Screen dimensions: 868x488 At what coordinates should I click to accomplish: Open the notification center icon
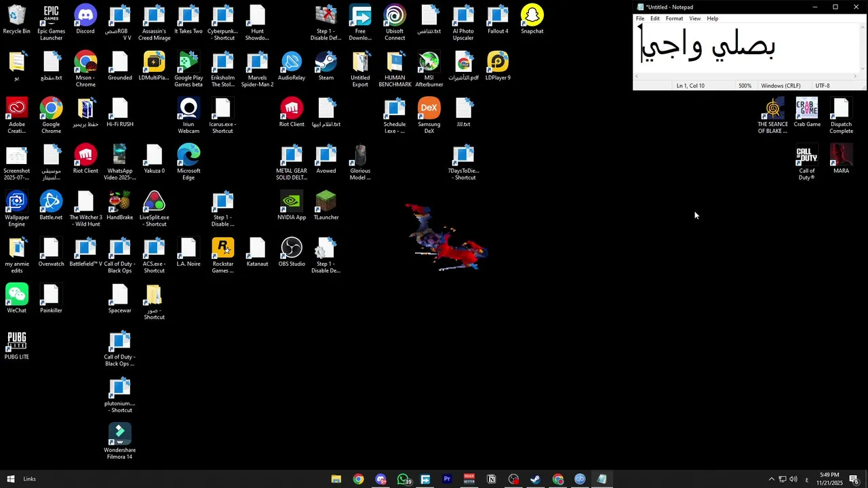(855, 479)
